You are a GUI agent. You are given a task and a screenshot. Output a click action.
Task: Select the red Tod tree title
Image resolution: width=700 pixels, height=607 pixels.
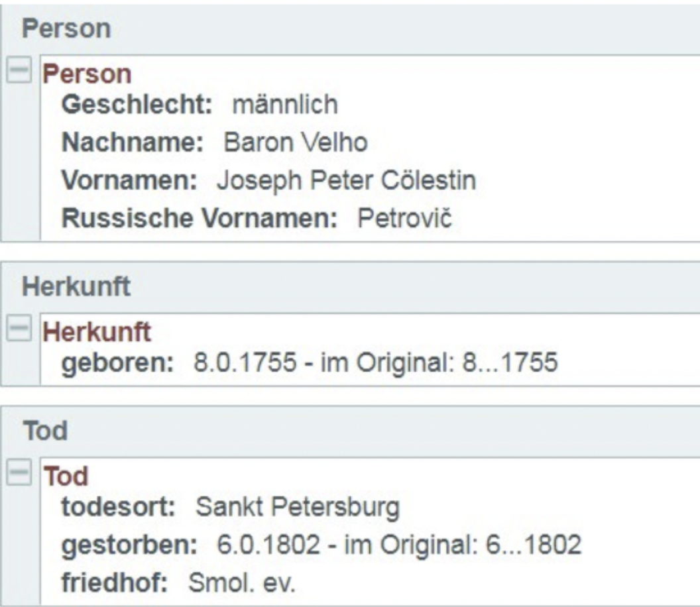(66, 476)
